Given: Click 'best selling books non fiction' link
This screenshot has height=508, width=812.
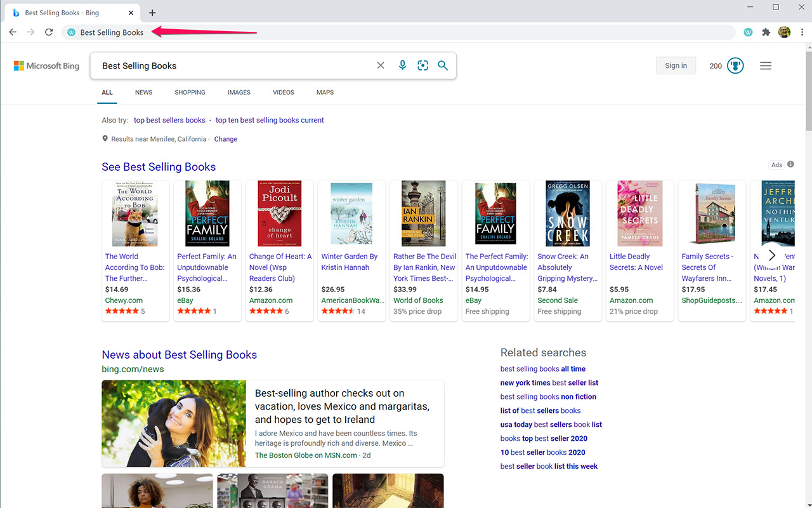Looking at the screenshot, I should coord(548,397).
